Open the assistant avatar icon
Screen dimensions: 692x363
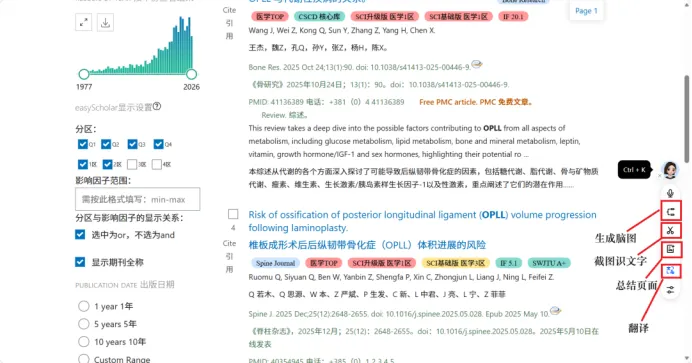point(670,170)
